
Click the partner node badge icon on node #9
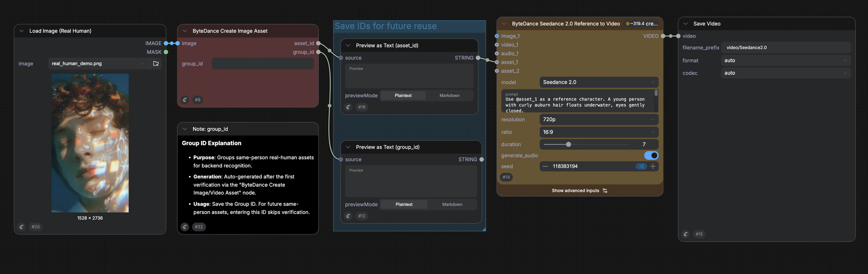(185, 100)
